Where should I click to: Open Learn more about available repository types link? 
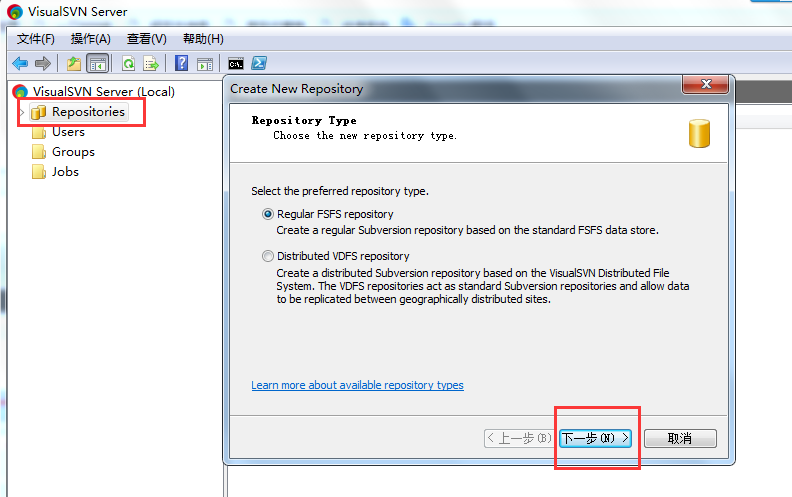pyautogui.click(x=357, y=385)
